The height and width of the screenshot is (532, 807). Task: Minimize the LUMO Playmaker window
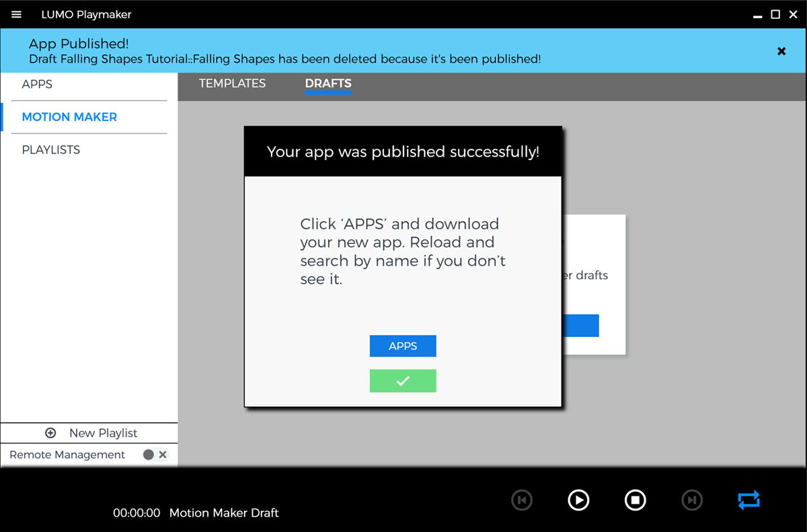pyautogui.click(x=757, y=14)
